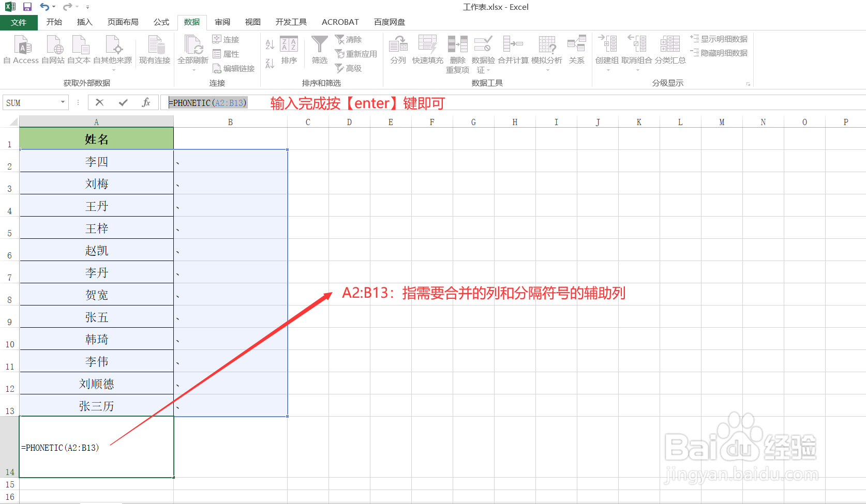This screenshot has height=504, width=866.
Task: Open the Sort (排序) dialog
Action: (x=289, y=50)
